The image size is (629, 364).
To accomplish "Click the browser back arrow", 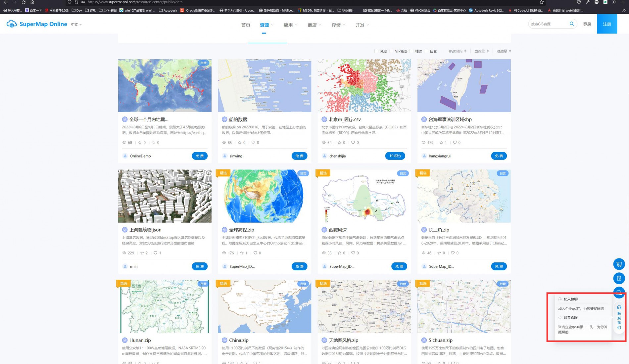I will click(6, 2).
